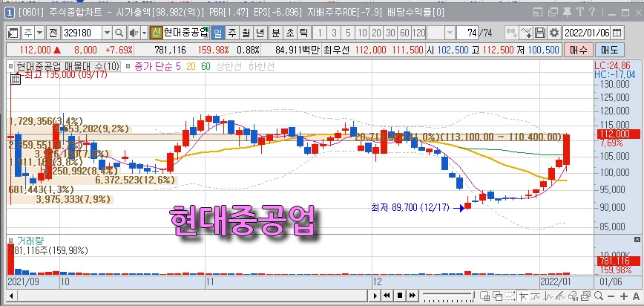
Task: Select interval 30 button
Action: [x=390, y=33]
